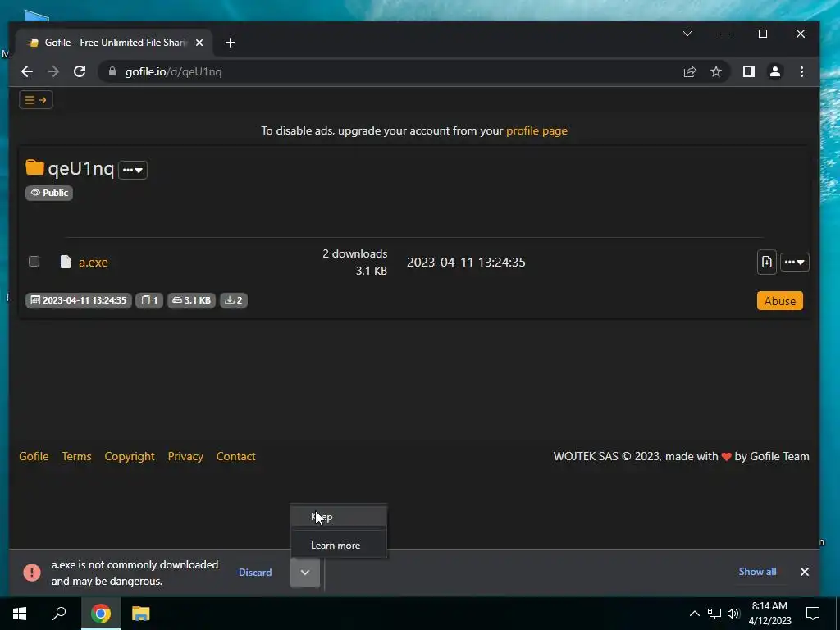Click the file count badge
840x630 pixels.
pyautogui.click(x=149, y=300)
